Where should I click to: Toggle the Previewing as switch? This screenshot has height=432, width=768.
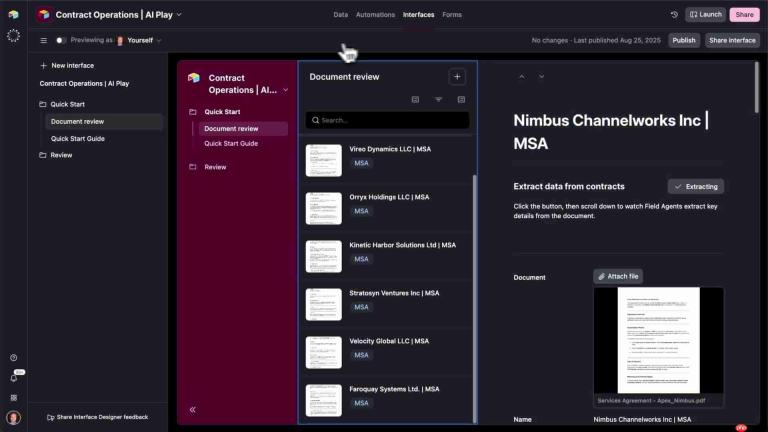click(60, 40)
